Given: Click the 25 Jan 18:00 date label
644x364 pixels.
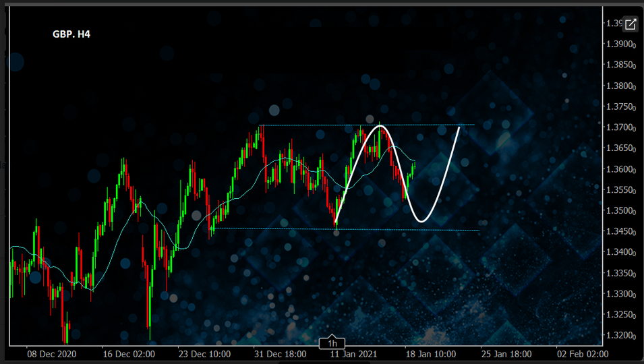Looking at the screenshot, I should (506, 354).
